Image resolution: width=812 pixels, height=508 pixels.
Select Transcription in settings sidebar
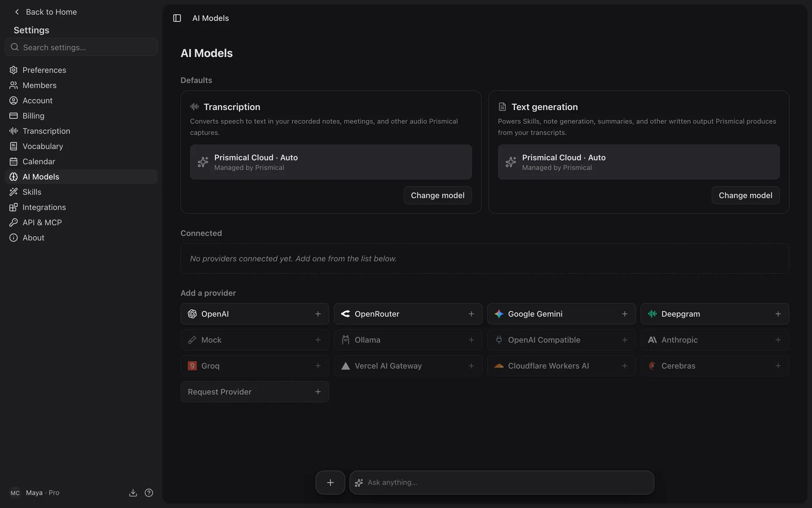point(81,131)
